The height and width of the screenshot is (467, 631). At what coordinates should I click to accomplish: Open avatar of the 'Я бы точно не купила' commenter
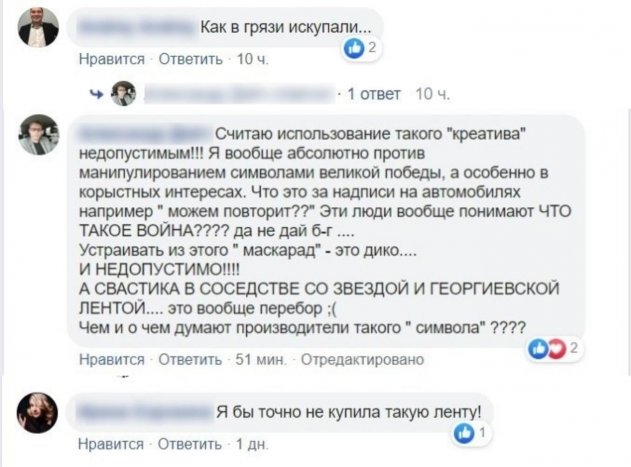point(38,412)
